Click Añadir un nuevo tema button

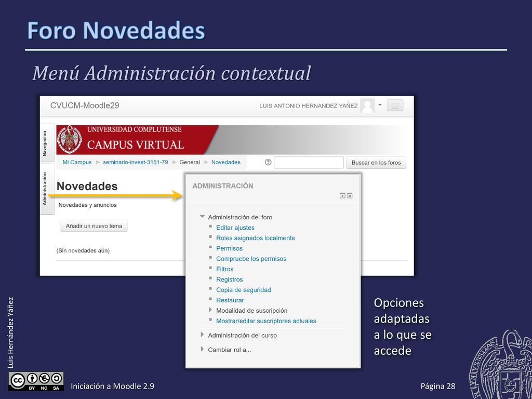coord(94,226)
